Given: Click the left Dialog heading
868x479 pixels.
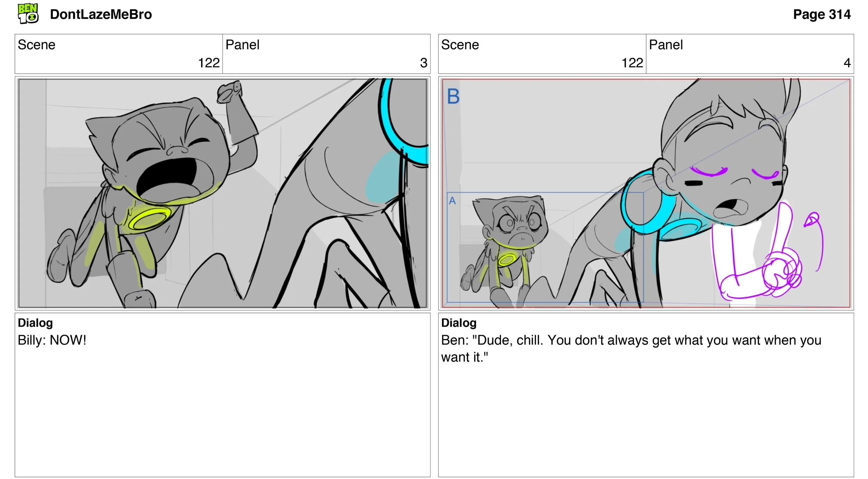Looking at the screenshot, I should 35,323.
